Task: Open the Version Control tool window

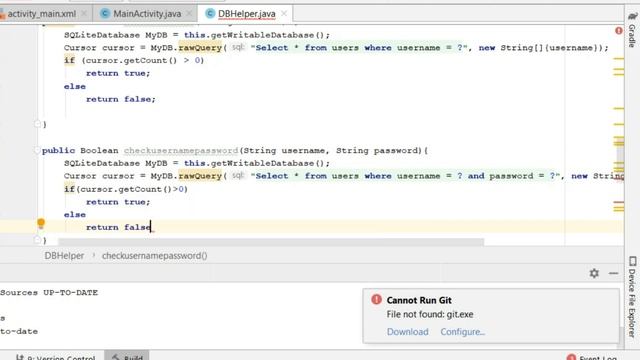Action: [56, 357]
